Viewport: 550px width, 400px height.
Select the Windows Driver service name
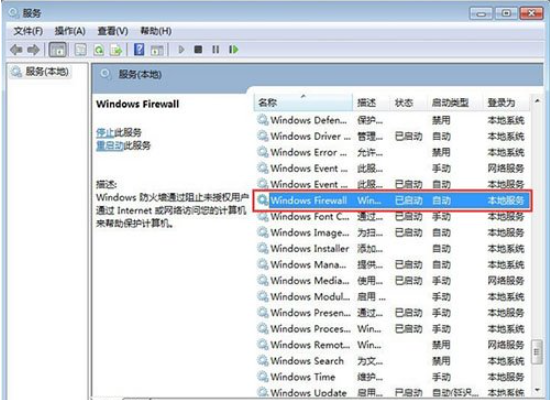310,136
